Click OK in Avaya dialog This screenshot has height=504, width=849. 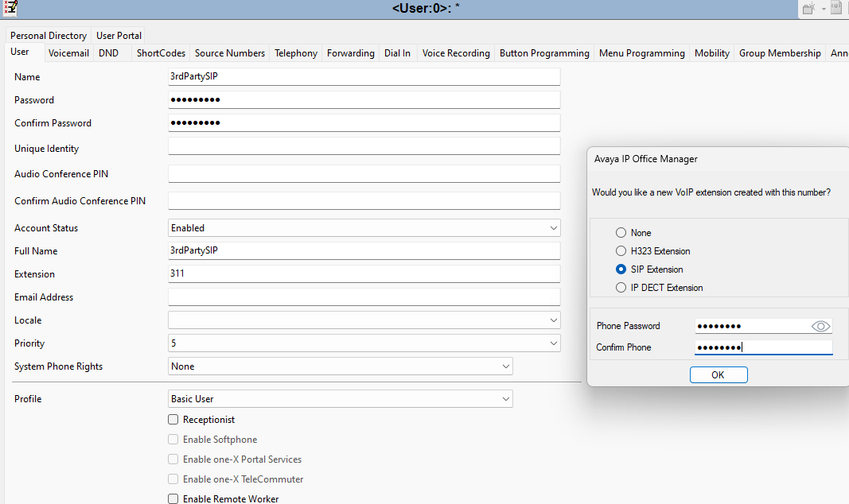(719, 374)
